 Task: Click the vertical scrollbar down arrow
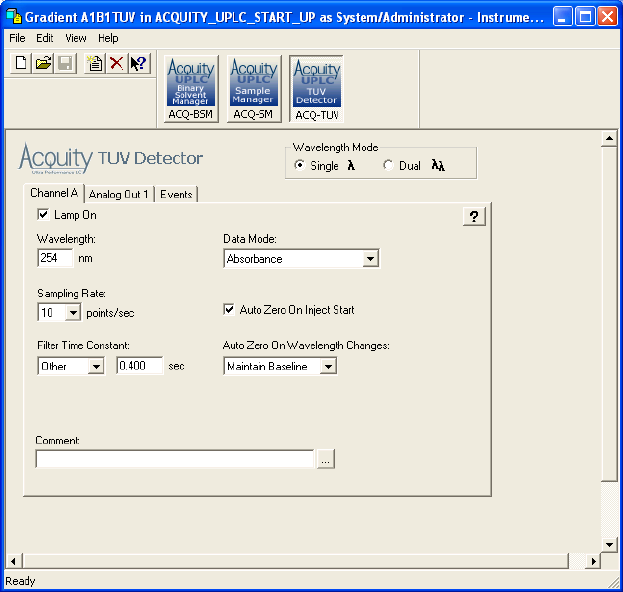click(609, 544)
